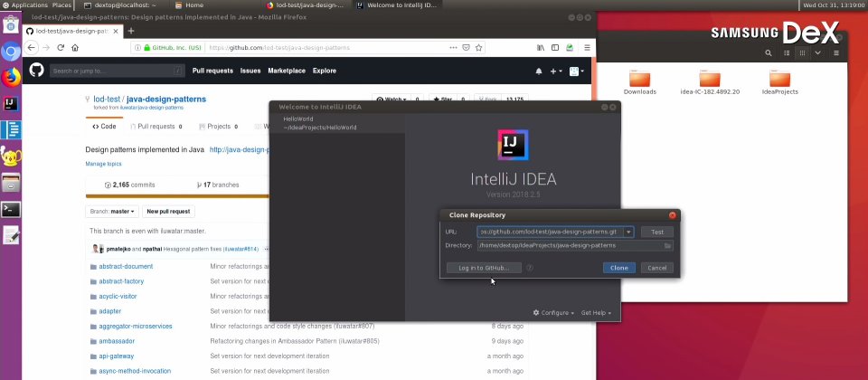
Task: Open the aggregator-microservices folder
Action: click(136, 327)
